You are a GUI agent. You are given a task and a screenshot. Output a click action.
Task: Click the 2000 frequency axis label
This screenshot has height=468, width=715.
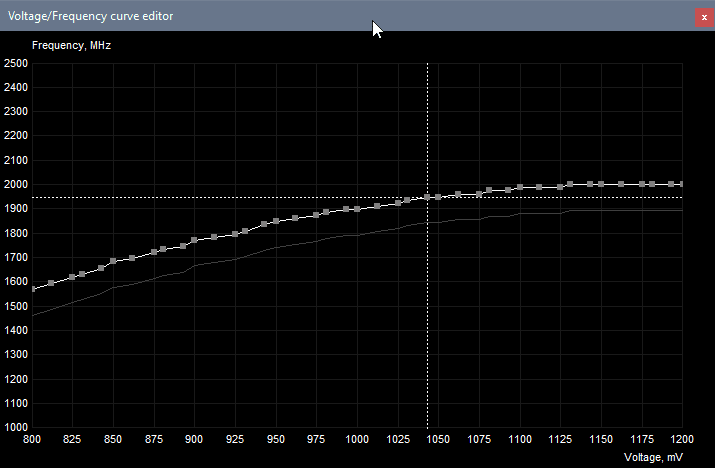point(16,184)
